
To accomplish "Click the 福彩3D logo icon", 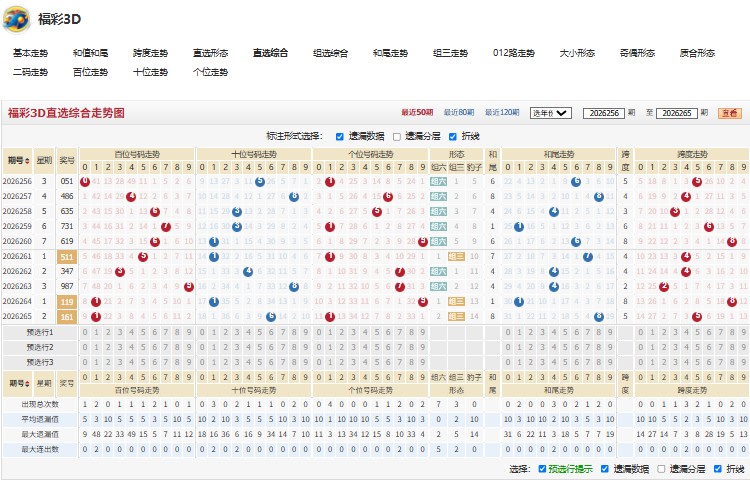I will (16, 20).
